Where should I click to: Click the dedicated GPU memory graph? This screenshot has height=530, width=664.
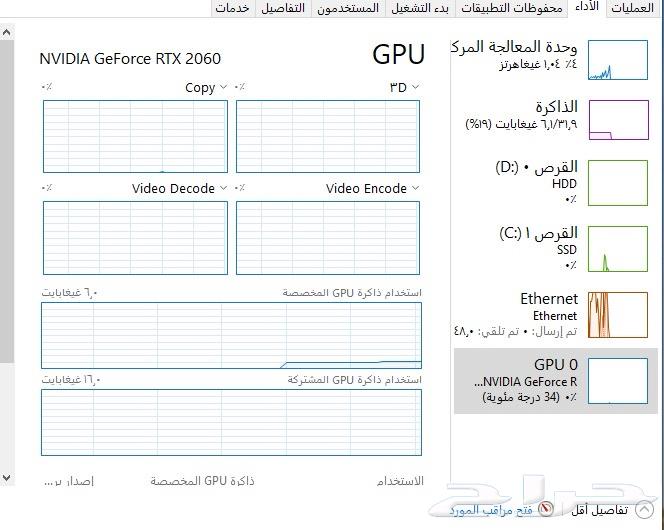pyautogui.click(x=231, y=335)
